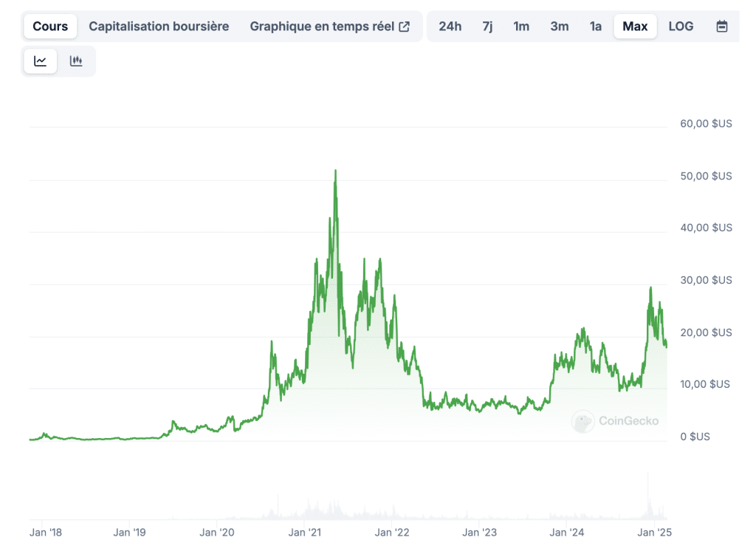Click the Jan '21 axis label

(304, 533)
